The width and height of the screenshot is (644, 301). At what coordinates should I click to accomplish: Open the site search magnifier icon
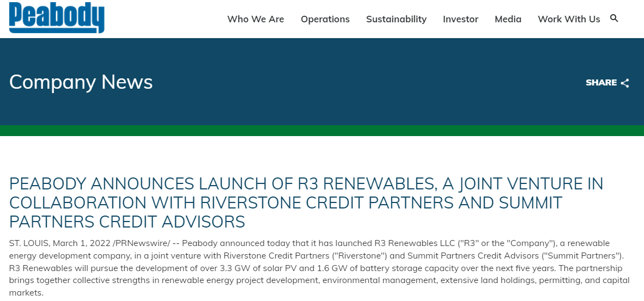tap(614, 18)
